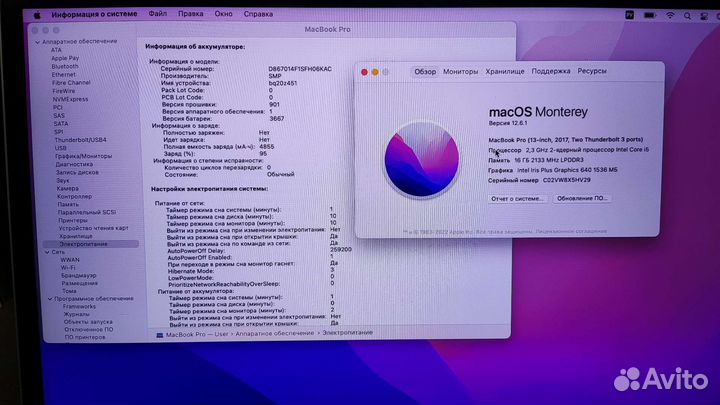Viewport: 720px width, 405px height.
Task: Open the Правка menu
Action: (191, 14)
